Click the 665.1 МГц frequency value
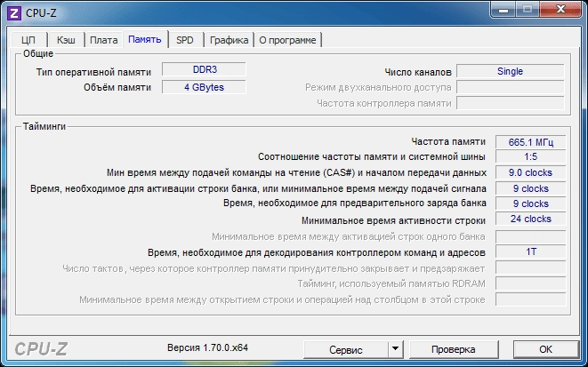Screen dimensions: 588x367 pos(531,142)
